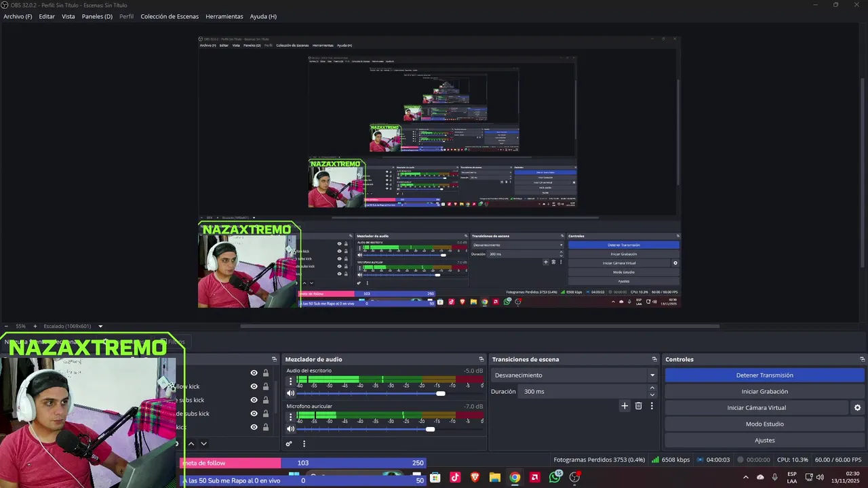The image size is (868, 488).
Task: Increase transition duration with up arrow
Action: click(652, 388)
